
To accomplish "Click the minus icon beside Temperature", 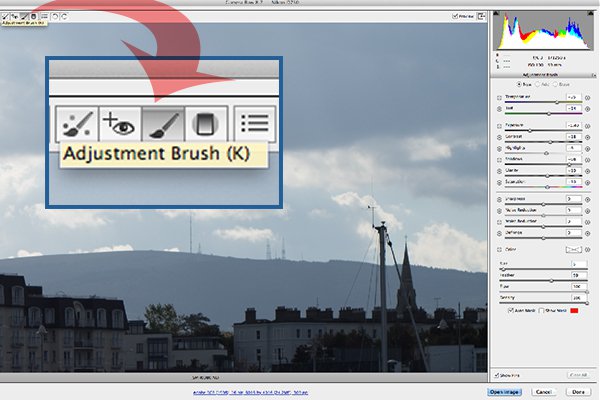I will 499,98.
